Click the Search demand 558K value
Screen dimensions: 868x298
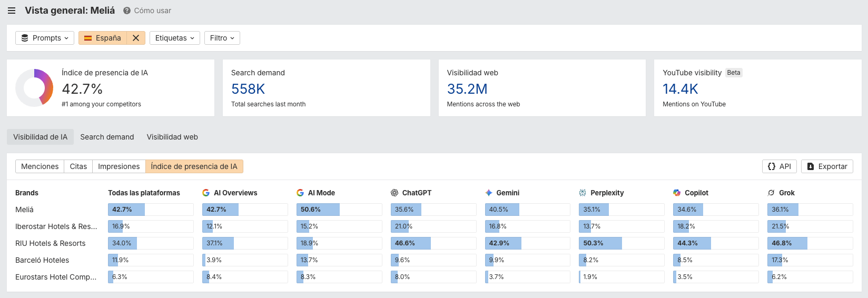[248, 89]
